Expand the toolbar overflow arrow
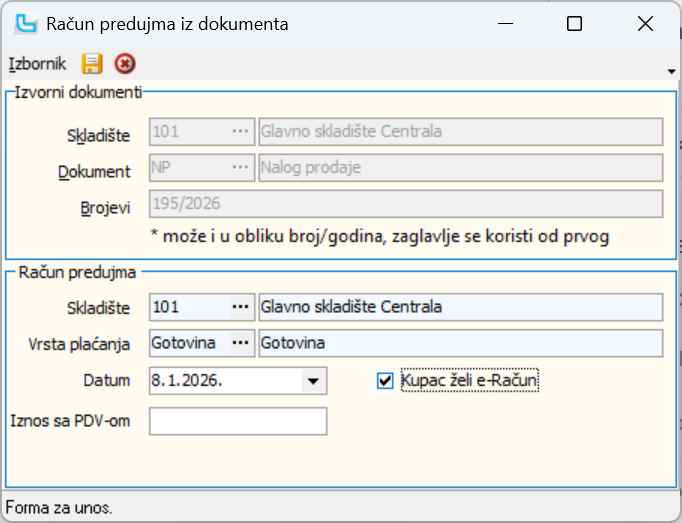This screenshot has width=682, height=523. [672, 71]
